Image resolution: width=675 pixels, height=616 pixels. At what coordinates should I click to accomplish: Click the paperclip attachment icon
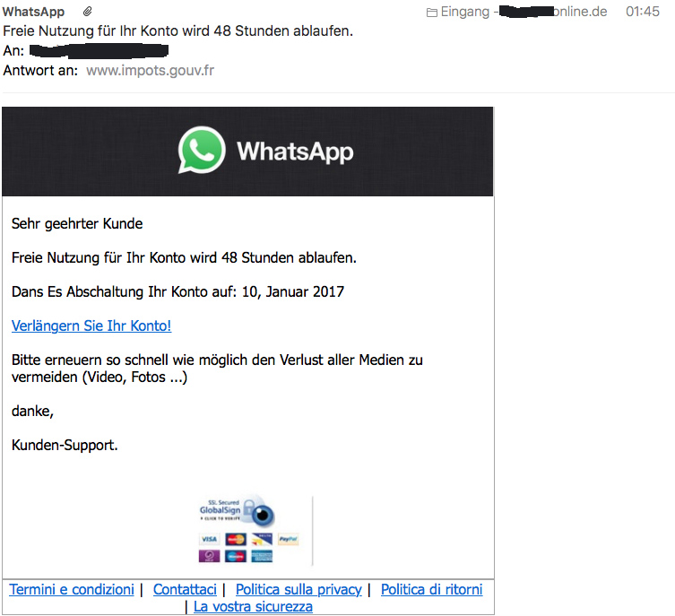click(x=87, y=12)
